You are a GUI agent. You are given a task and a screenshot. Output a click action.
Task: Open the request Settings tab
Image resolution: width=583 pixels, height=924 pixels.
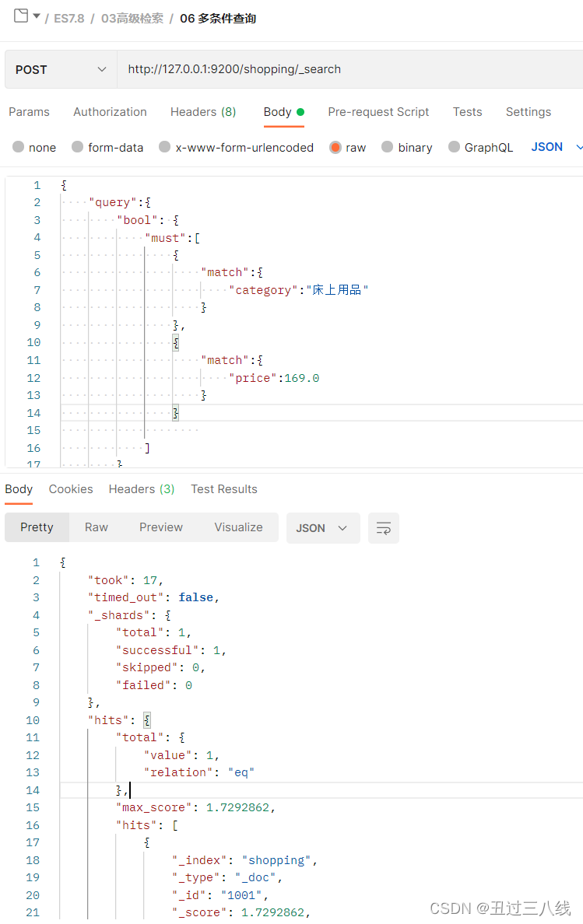point(529,112)
